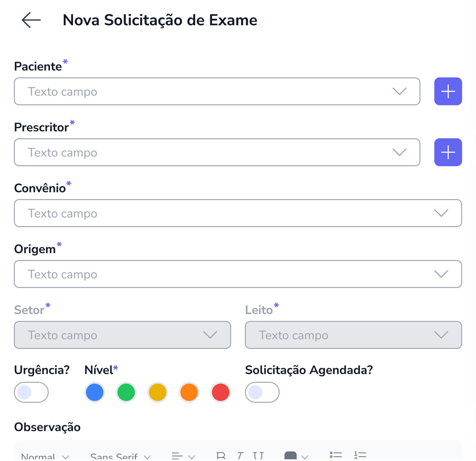Image resolution: width=476 pixels, height=461 pixels.
Task: Add new patient with plus button
Action: click(x=448, y=92)
